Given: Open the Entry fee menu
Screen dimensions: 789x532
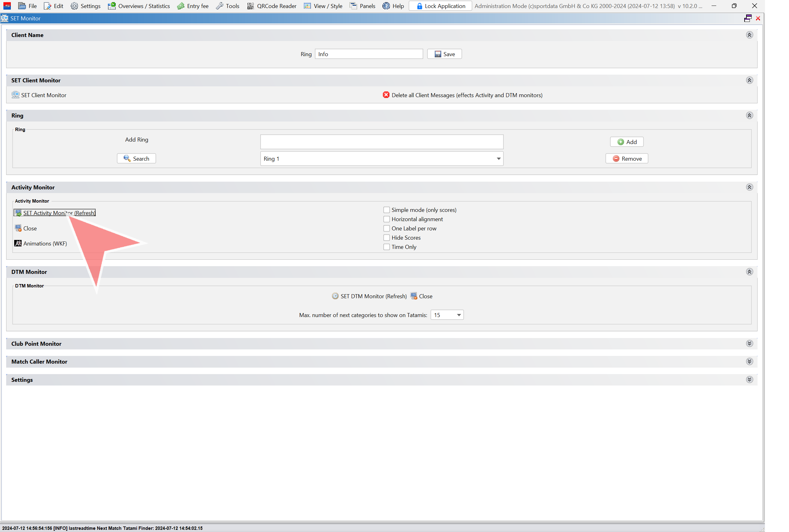Looking at the screenshot, I should pyautogui.click(x=193, y=6).
